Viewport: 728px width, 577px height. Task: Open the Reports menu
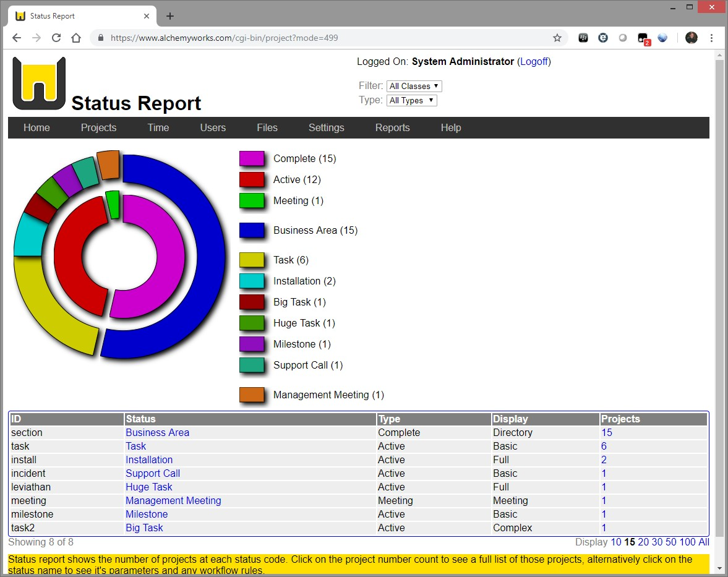coord(392,127)
